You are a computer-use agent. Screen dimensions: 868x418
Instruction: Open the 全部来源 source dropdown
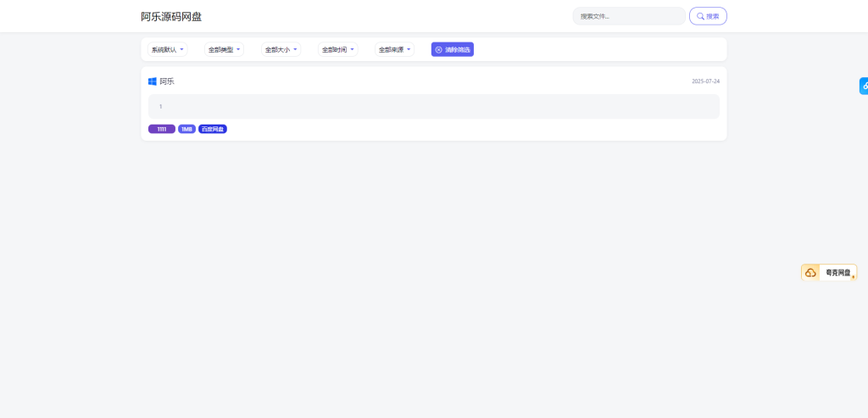(x=394, y=50)
